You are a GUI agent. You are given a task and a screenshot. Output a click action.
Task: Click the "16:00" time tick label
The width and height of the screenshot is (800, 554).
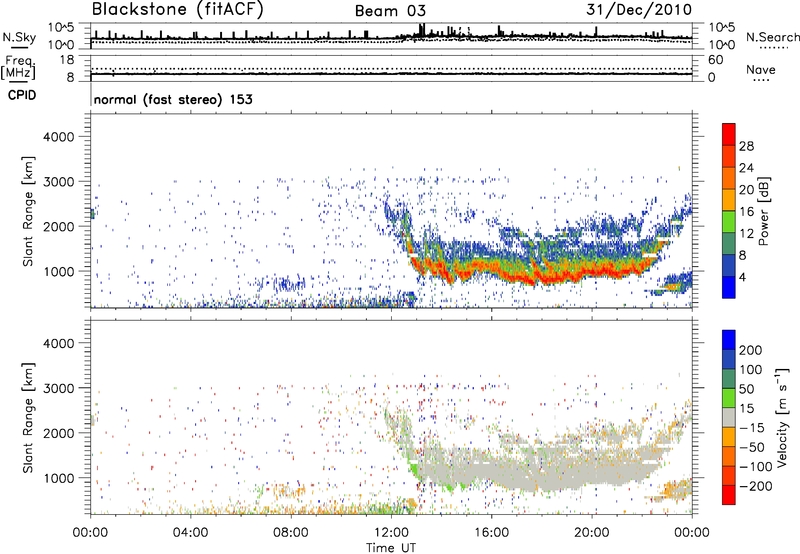pyautogui.click(x=491, y=533)
